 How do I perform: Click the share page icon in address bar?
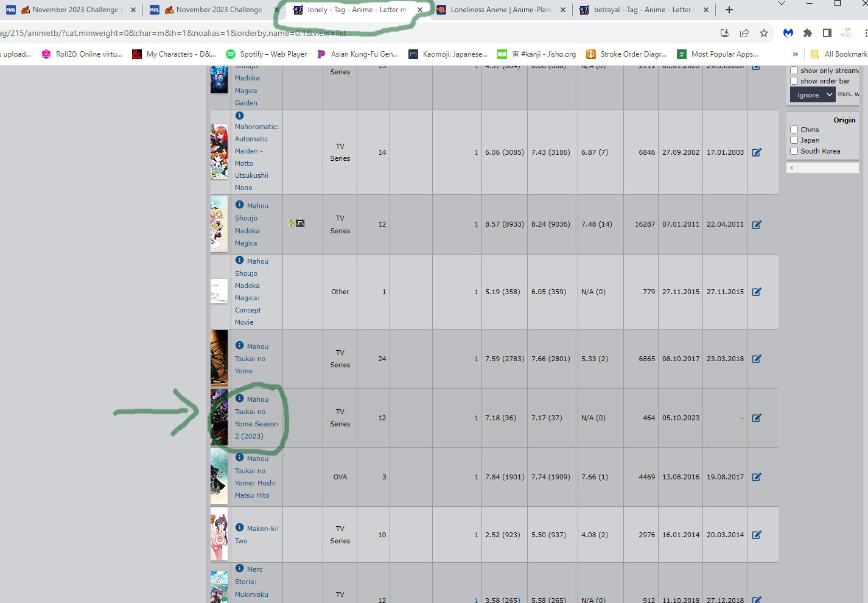(x=744, y=33)
